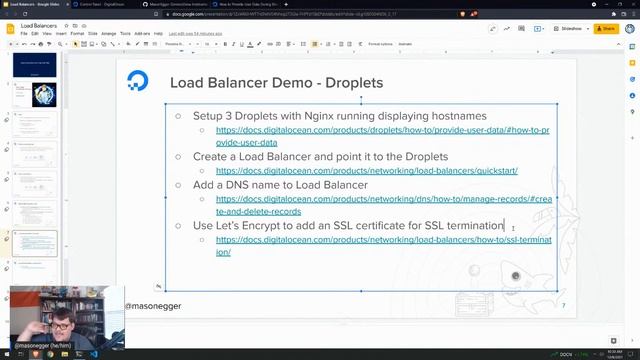Viewport: 640px width, 360px height.
Task: Open the File menu
Action: coord(24,34)
